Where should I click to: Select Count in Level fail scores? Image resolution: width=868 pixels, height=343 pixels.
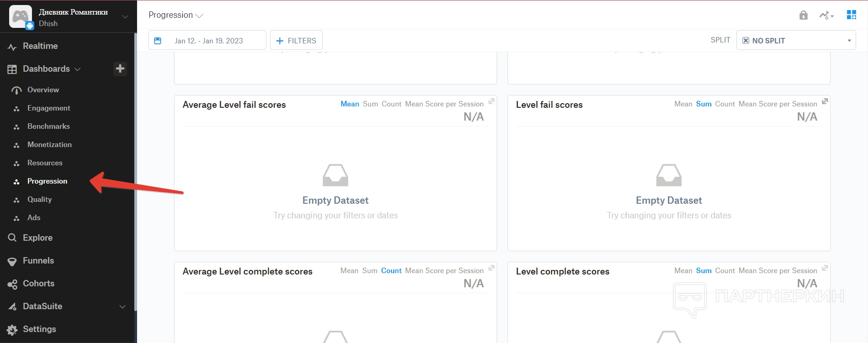[725, 104]
